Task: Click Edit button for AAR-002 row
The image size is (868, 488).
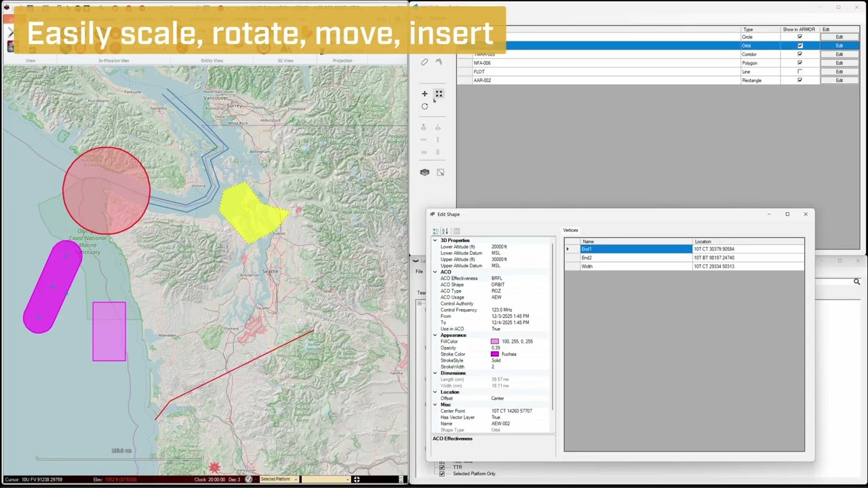Action: [840, 81]
